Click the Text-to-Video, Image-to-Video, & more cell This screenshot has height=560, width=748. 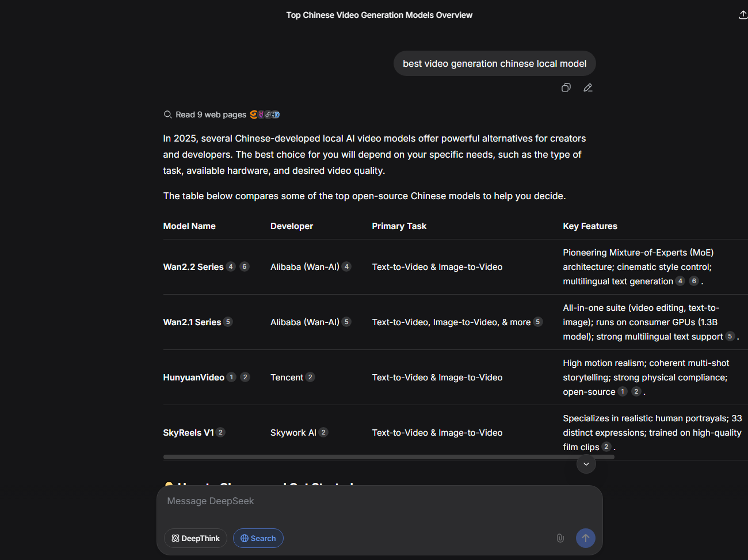(x=451, y=322)
